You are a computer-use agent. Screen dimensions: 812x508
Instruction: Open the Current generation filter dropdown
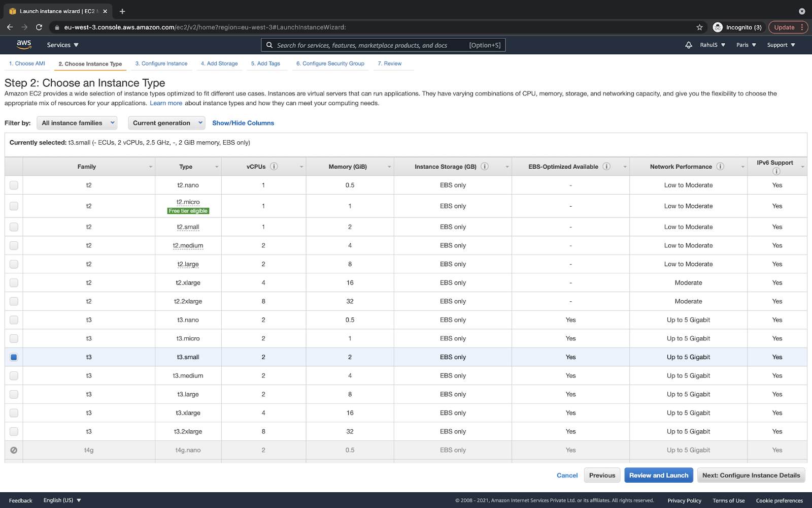(x=166, y=123)
